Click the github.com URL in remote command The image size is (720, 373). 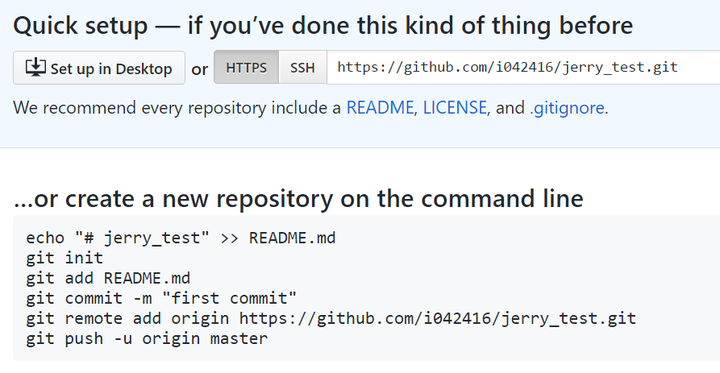(438, 318)
